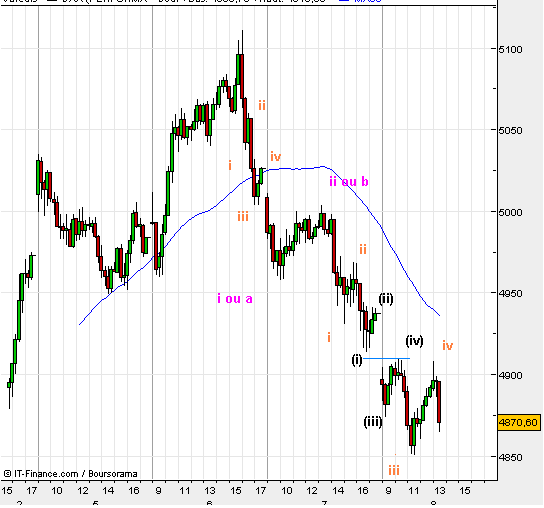Click the black '(iii)' wave label
This screenshot has width=544, height=508.
[373, 422]
